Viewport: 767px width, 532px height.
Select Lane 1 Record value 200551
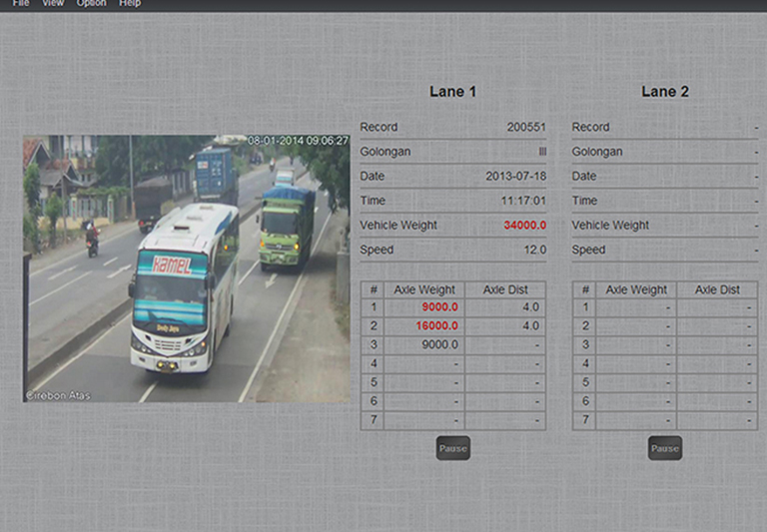(526, 128)
